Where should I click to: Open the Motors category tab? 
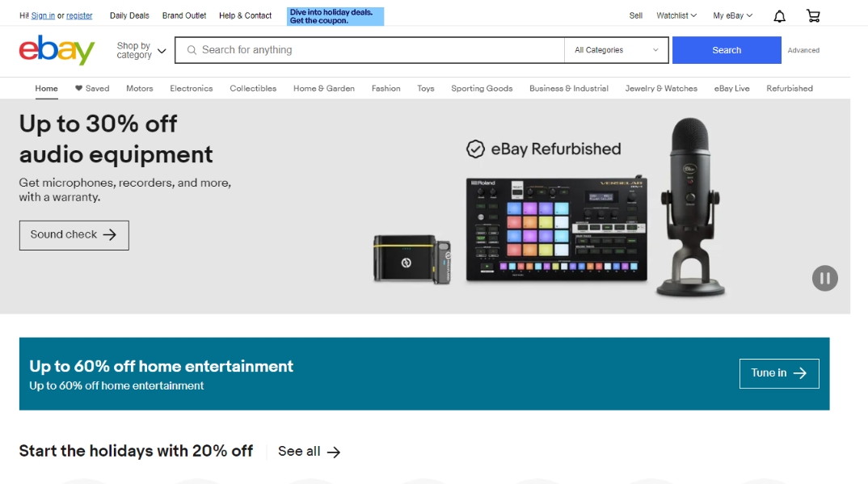139,88
